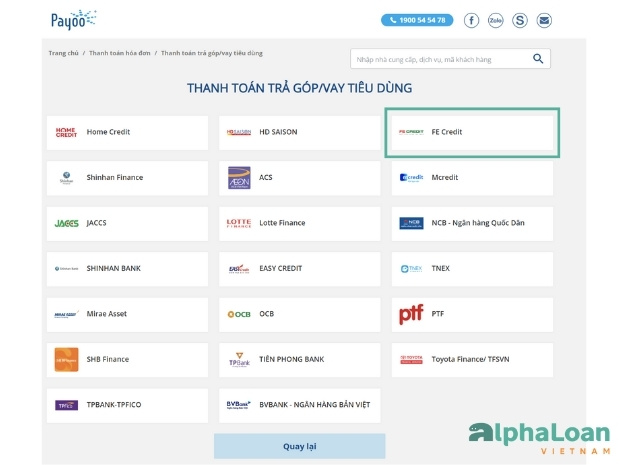Select Toyota Finance/ TFSVN label
The height and width of the screenshot is (465, 620).
pos(471,359)
